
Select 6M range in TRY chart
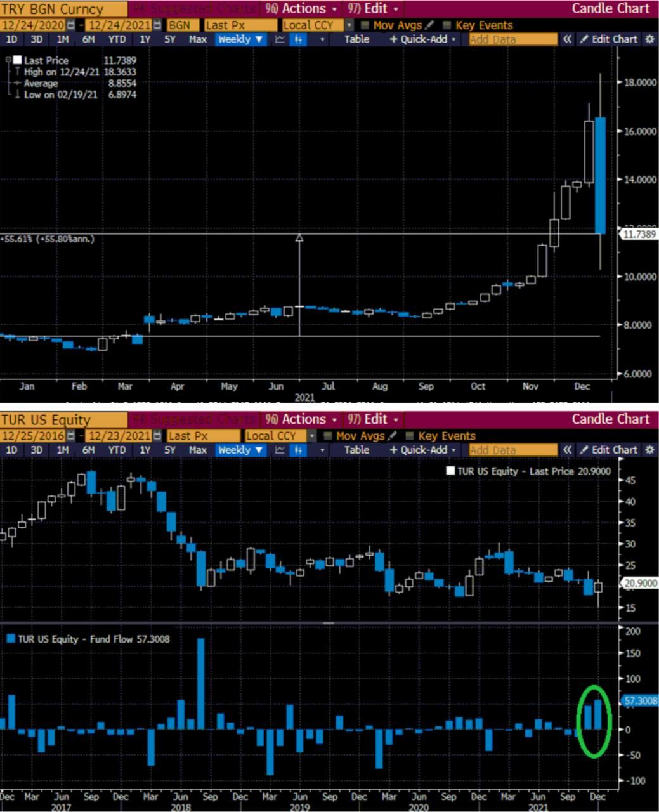[x=88, y=39]
